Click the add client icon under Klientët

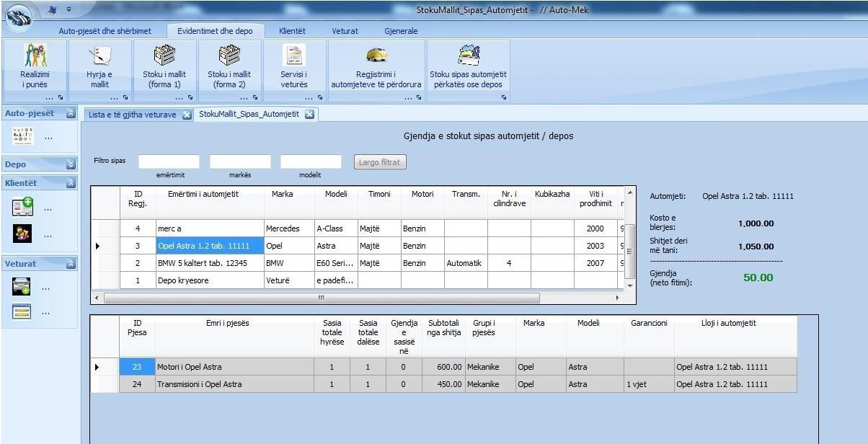pyautogui.click(x=22, y=208)
